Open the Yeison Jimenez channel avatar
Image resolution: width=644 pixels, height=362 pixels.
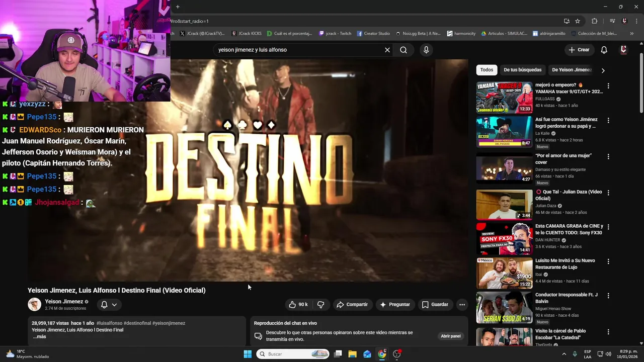(x=34, y=305)
